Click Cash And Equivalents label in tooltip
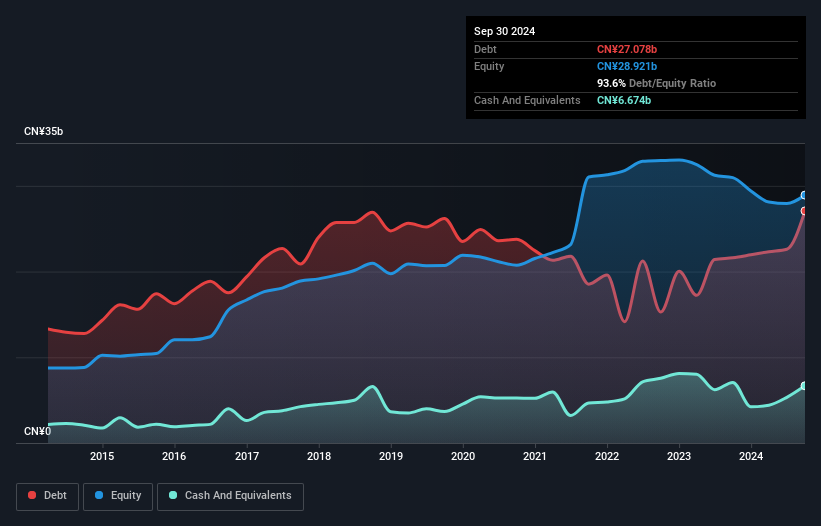This screenshot has height=526, width=821. coord(527,100)
